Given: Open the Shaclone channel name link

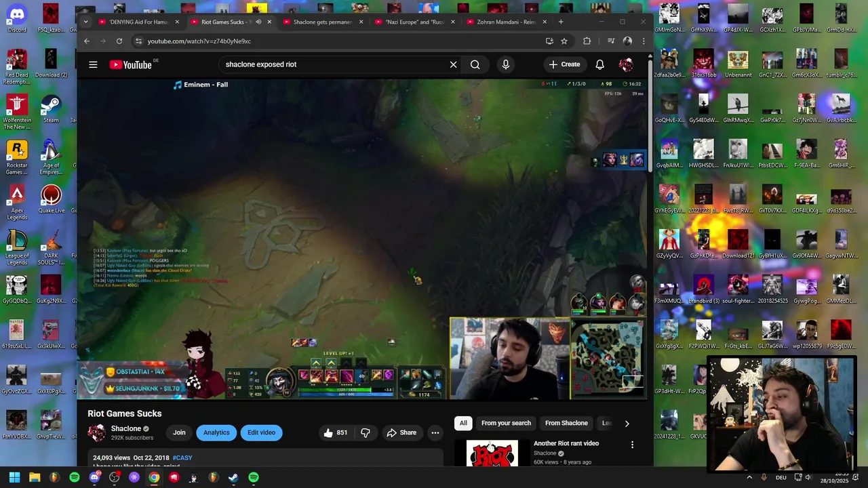Looking at the screenshot, I should (x=126, y=428).
